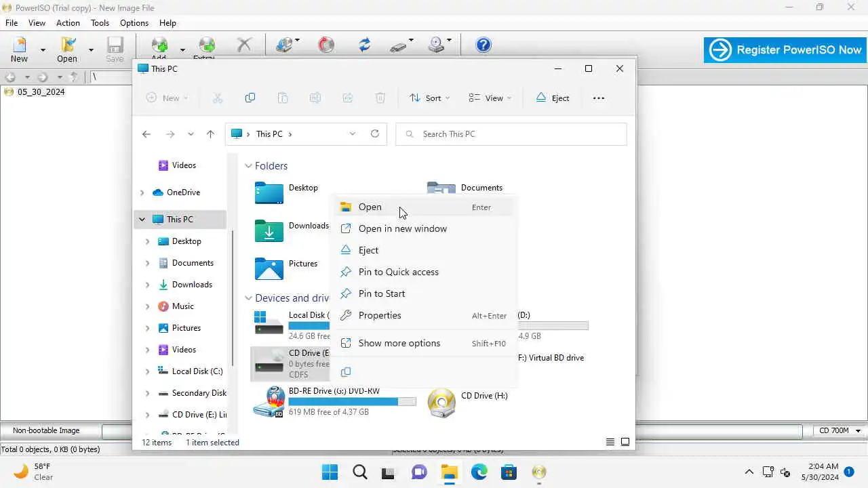The width and height of the screenshot is (868, 488).
Task: Click the PowerISO disc icon on taskbar
Action: (539, 472)
